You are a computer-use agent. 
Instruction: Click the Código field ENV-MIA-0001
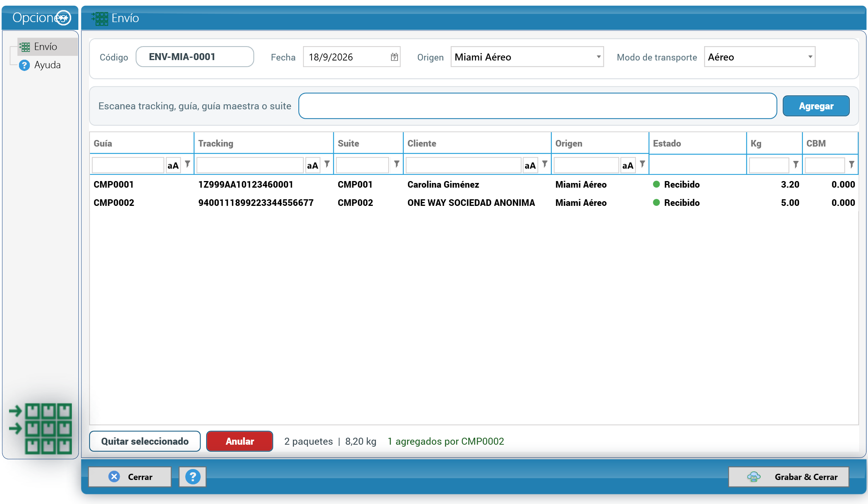(x=195, y=57)
